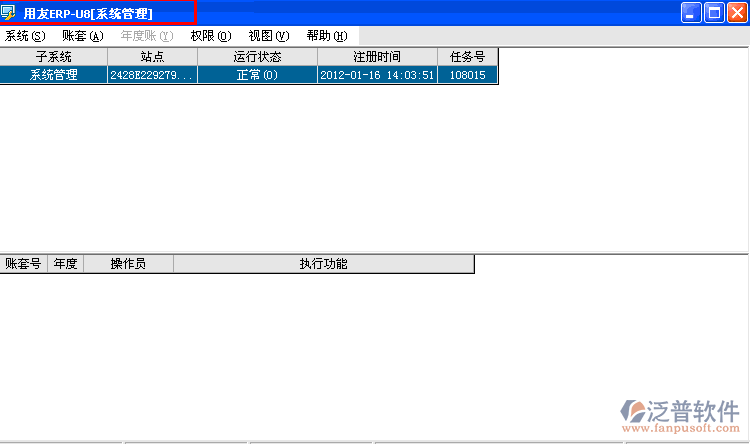Sort by the 运行状态 column header
The image size is (750, 444).
(257, 57)
